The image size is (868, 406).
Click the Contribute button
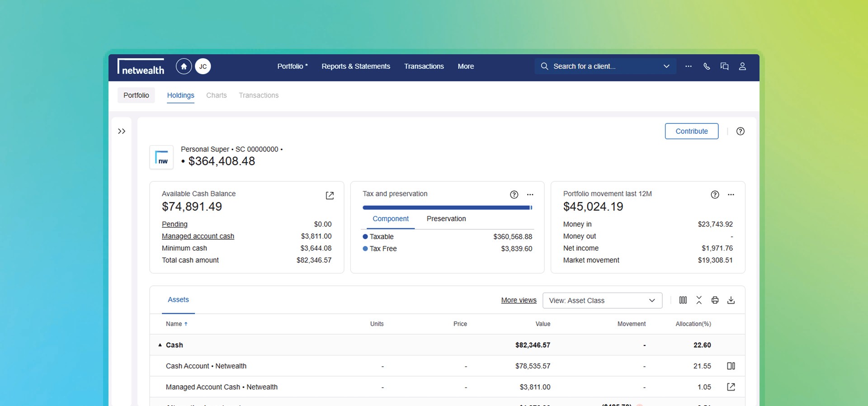pos(691,131)
